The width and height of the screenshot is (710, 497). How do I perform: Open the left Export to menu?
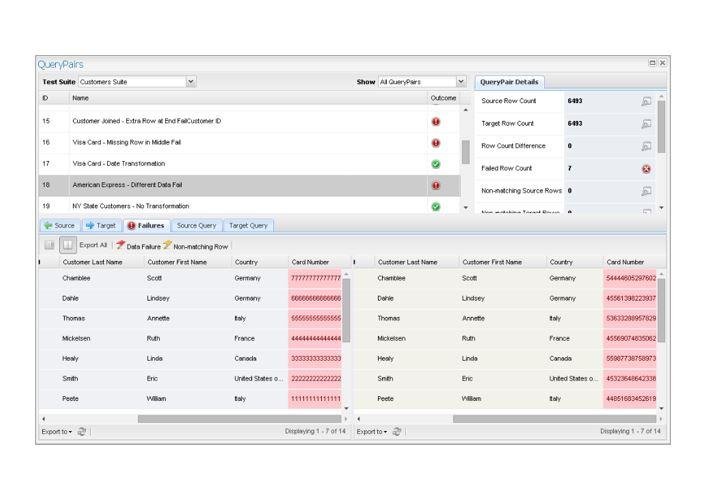56,432
